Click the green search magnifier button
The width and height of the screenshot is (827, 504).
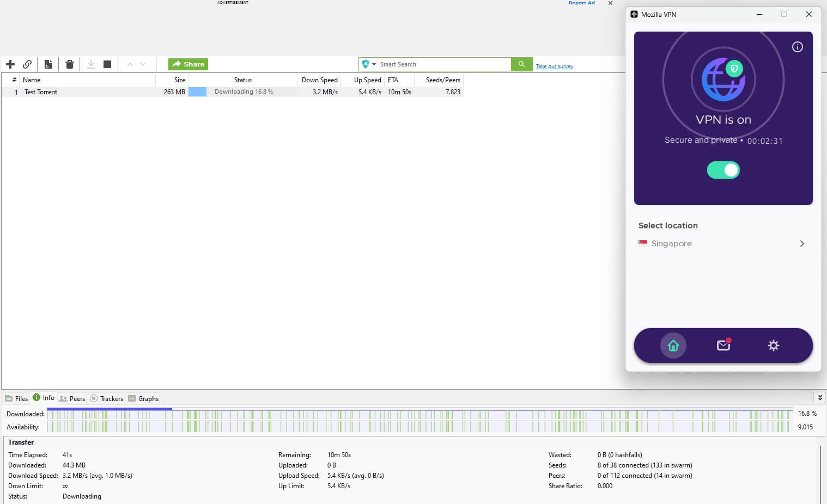click(521, 64)
